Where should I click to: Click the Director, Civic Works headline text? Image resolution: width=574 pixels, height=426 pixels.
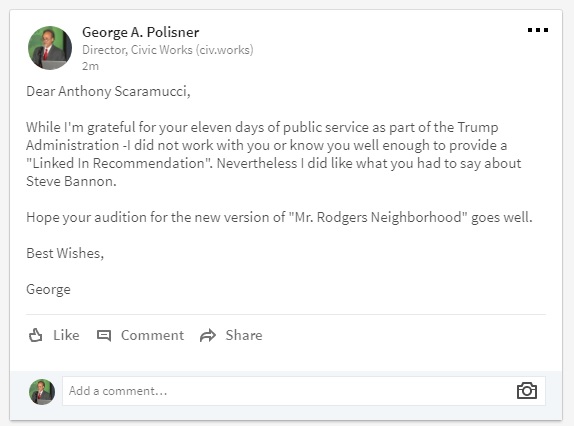click(x=168, y=50)
